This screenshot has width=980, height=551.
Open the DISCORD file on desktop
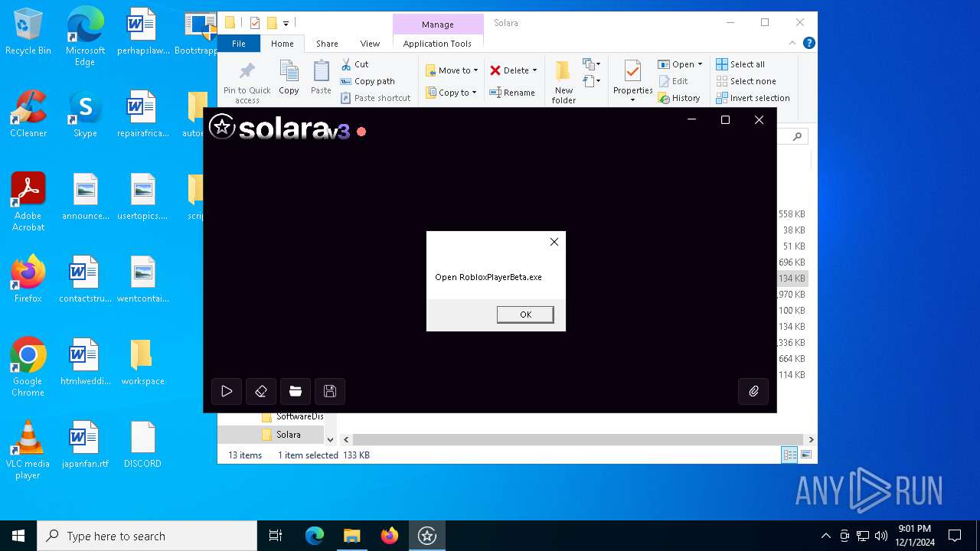142,445
